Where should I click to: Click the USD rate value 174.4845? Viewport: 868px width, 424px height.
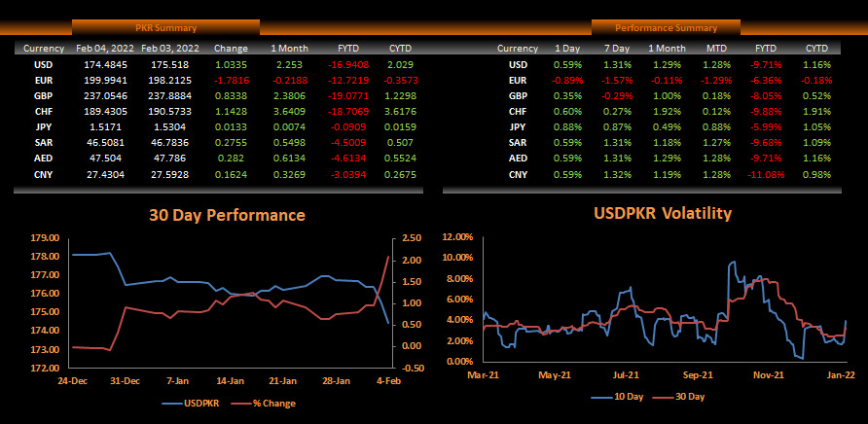point(105,64)
